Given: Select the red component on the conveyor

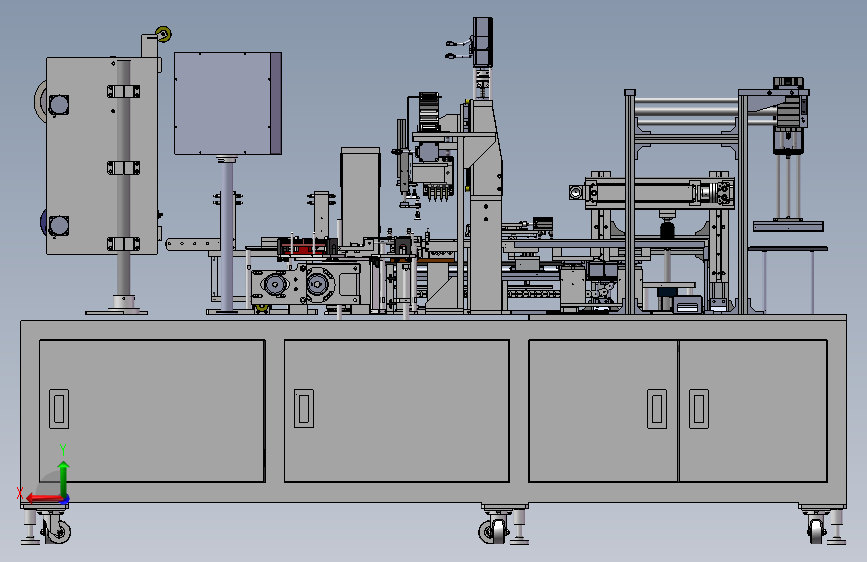Looking at the screenshot, I should pos(301,248).
